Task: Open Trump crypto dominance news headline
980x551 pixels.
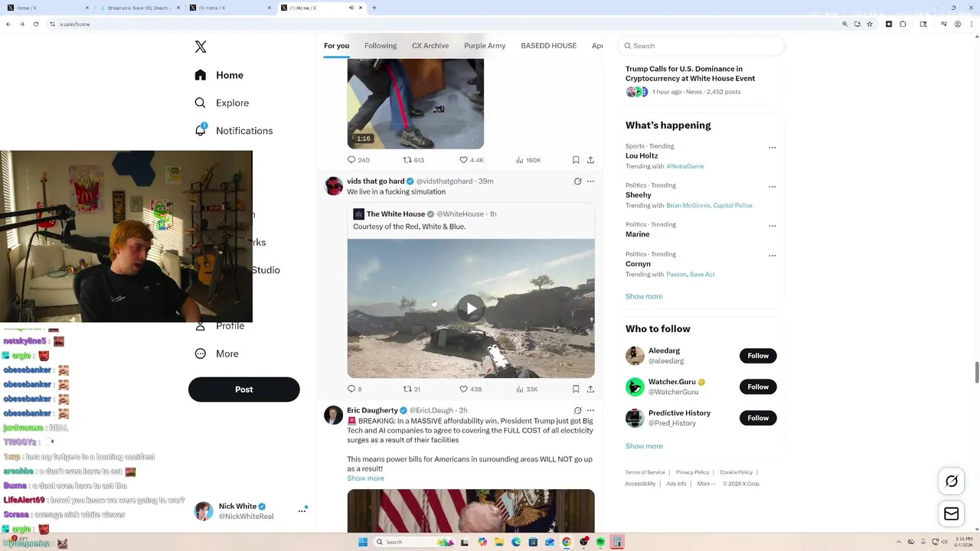Action: pyautogui.click(x=690, y=73)
